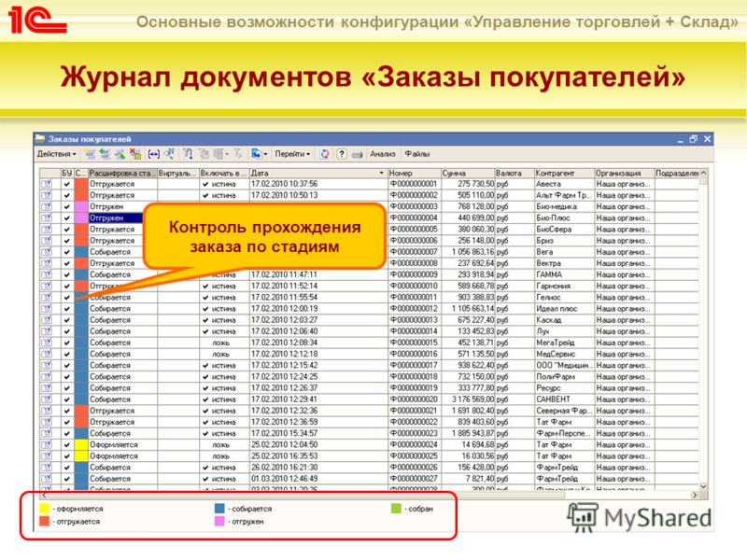Click the Валюта column header
This screenshot has width=747, height=560.
[x=514, y=173]
